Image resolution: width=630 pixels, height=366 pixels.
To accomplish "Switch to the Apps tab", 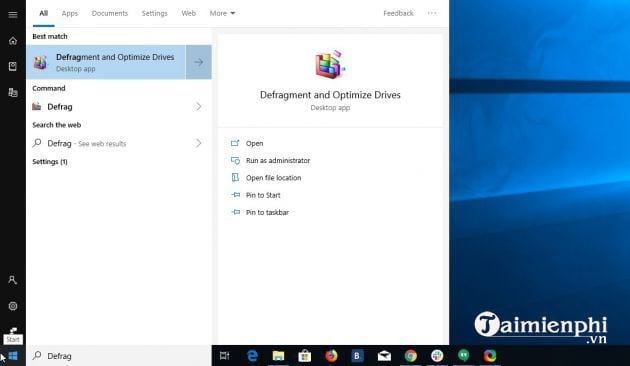I will [x=70, y=13].
